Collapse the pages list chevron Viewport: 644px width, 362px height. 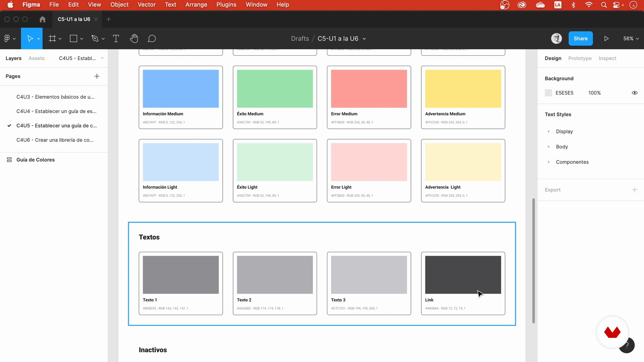[x=102, y=58]
